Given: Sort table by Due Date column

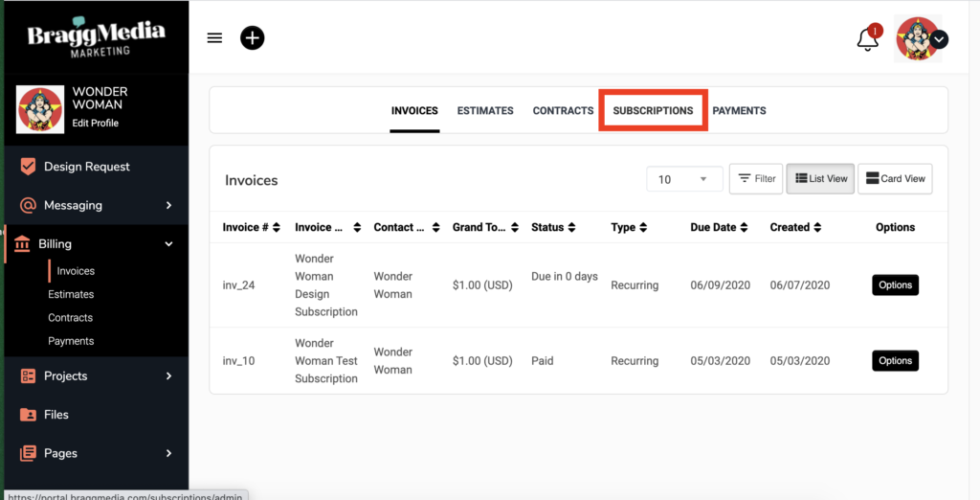Looking at the screenshot, I should tap(745, 228).
